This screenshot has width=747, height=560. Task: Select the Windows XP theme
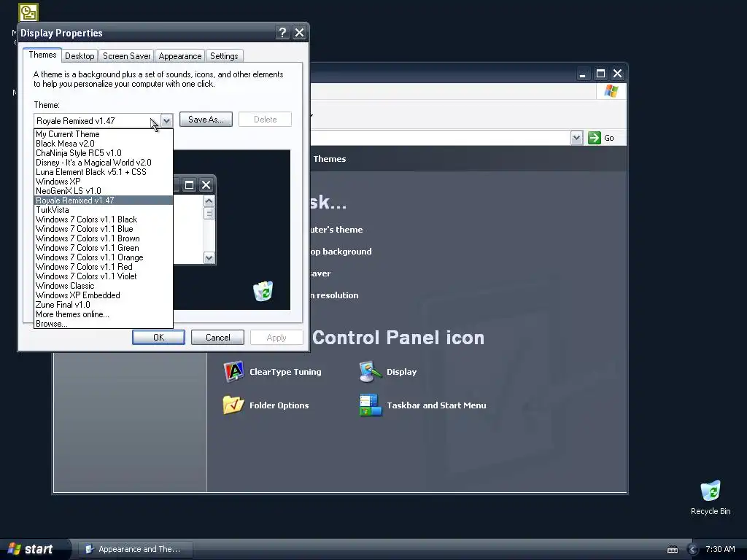tap(104, 182)
